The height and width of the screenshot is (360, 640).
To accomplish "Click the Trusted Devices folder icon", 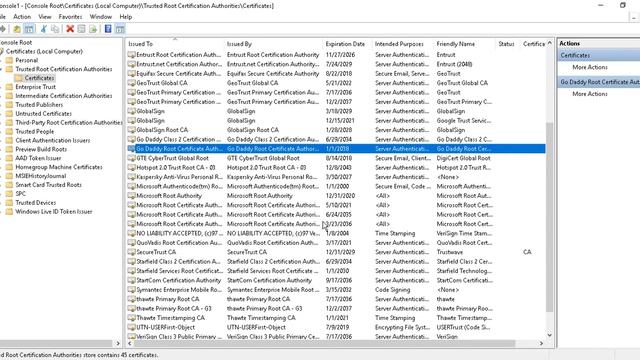I will (9, 203).
